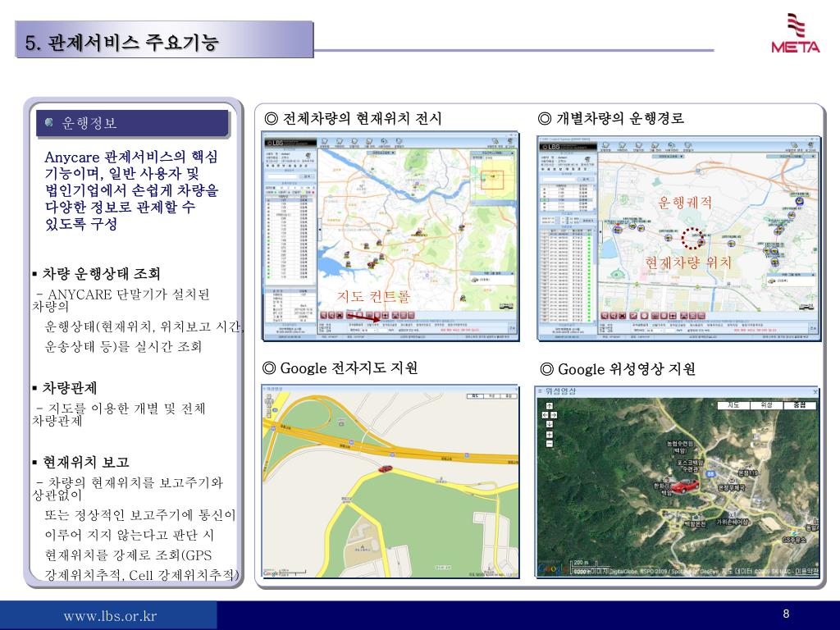Select red car marker on Google road map
The image size is (840, 630).
tap(385, 468)
